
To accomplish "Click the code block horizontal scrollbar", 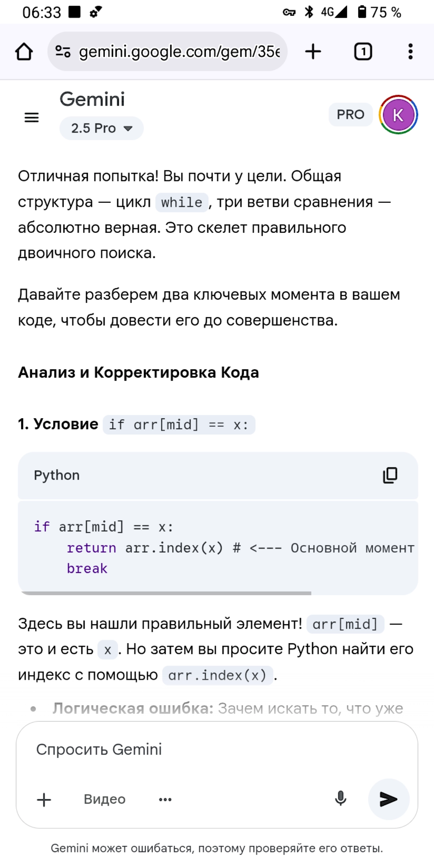I will [166, 593].
